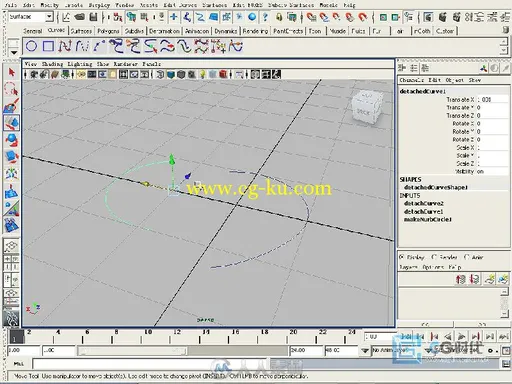Select makeNurbCircle1 input node
Image resolution: width=512 pixels, height=384 pixels.
[428, 220]
